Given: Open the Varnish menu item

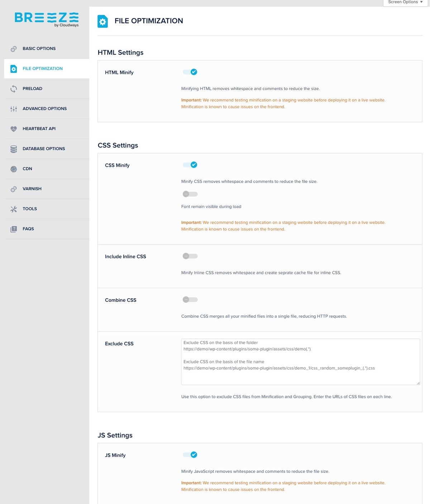Looking at the screenshot, I should pos(32,189).
